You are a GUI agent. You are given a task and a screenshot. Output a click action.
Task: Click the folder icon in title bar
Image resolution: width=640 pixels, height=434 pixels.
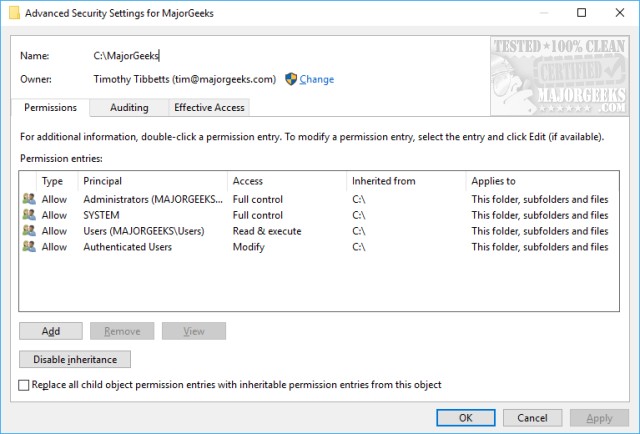click(14, 13)
